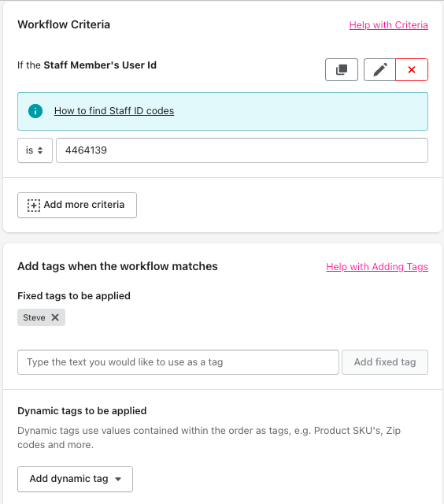Open the Add dynamic tag menu
Viewport: 444px width, 504px height.
(75, 479)
